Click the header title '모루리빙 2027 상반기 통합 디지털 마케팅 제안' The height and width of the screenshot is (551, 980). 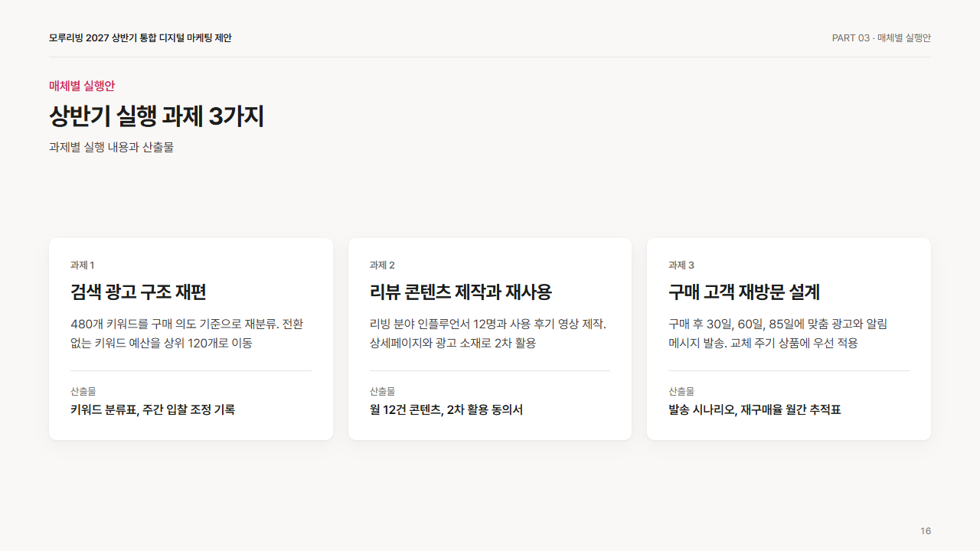point(140,37)
